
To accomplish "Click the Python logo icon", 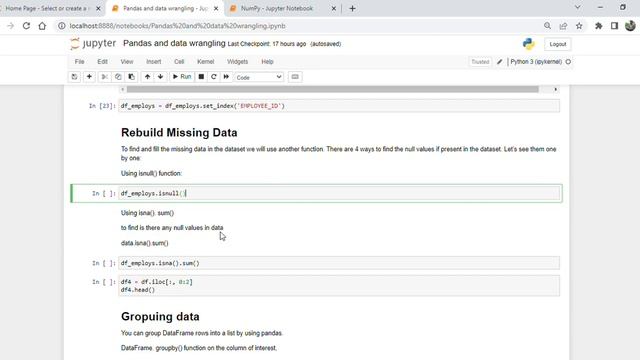I will pyautogui.click(x=529, y=44).
